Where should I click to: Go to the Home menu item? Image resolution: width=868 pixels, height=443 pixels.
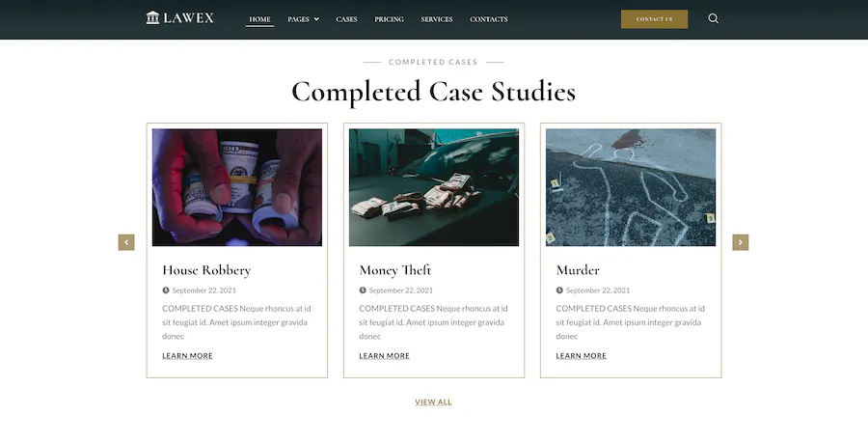(x=259, y=19)
